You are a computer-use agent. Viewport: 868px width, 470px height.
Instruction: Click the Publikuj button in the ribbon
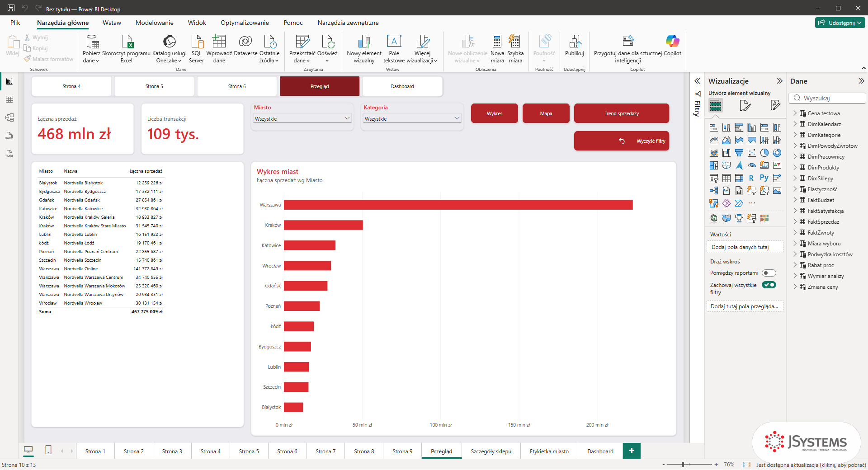(x=575, y=45)
